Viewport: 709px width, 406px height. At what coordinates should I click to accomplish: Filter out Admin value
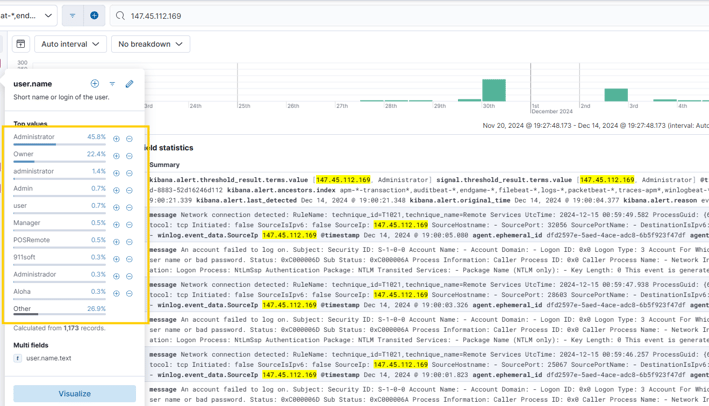pos(129,190)
